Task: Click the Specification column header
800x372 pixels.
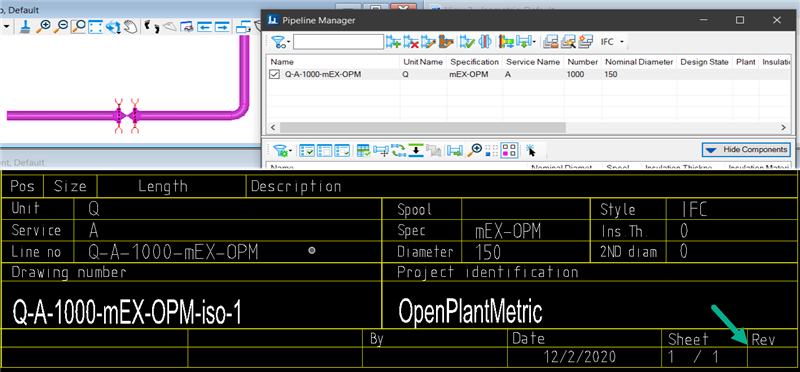Action: pos(474,62)
